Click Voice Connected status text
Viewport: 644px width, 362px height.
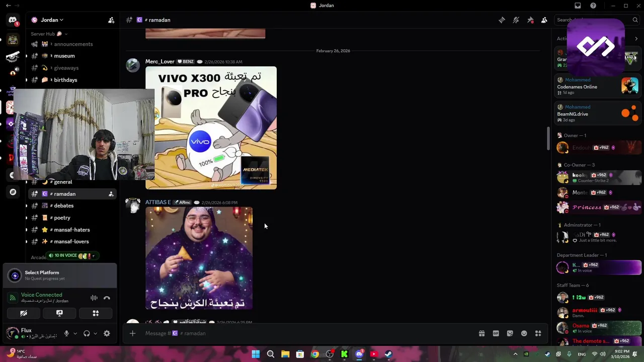42,295
